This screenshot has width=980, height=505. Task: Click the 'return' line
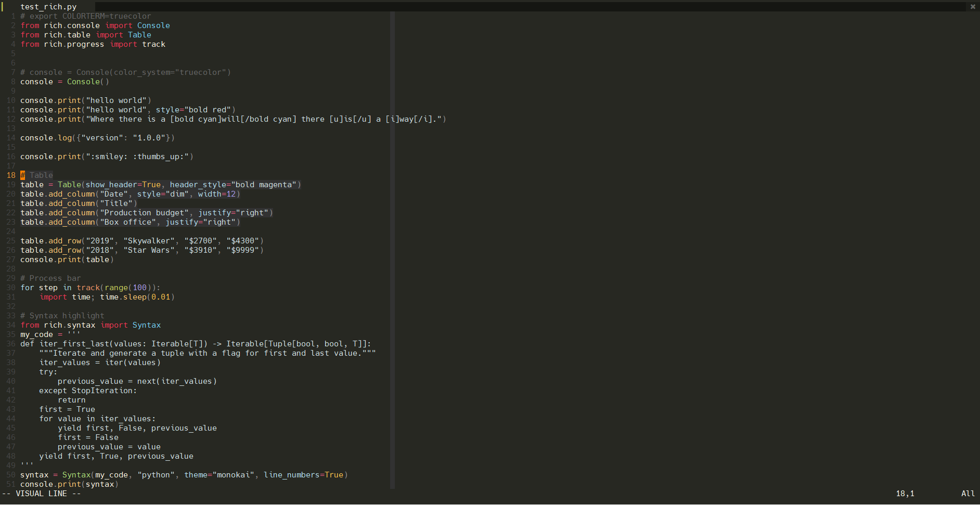[72, 400]
